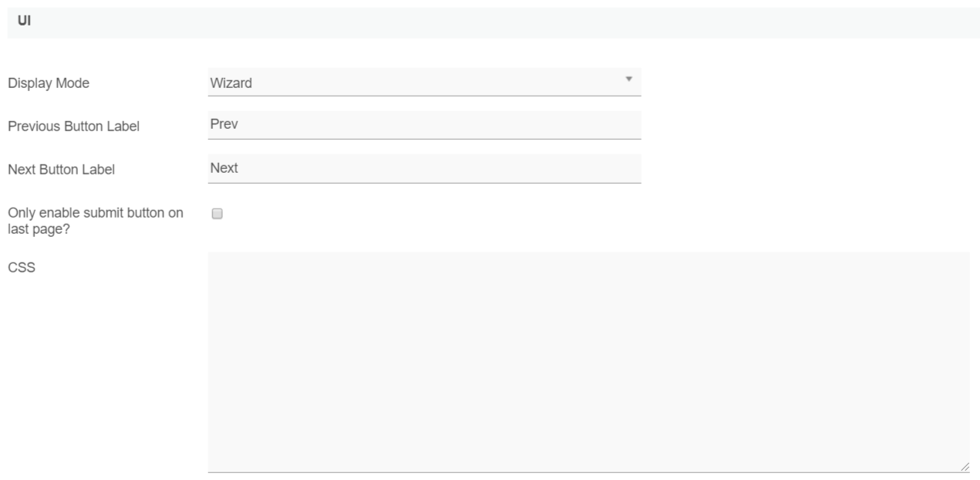Click the center of the CSS editor box

click(x=588, y=362)
